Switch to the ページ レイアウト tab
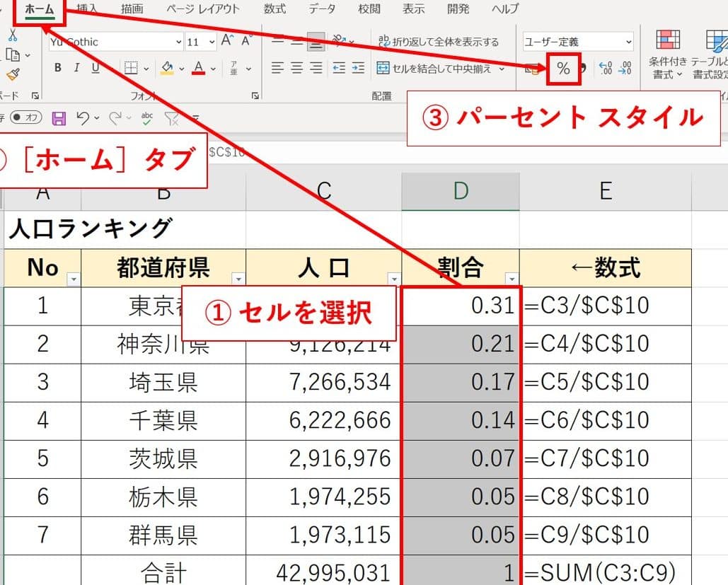Viewport: 728px width, 585px height. [x=203, y=9]
